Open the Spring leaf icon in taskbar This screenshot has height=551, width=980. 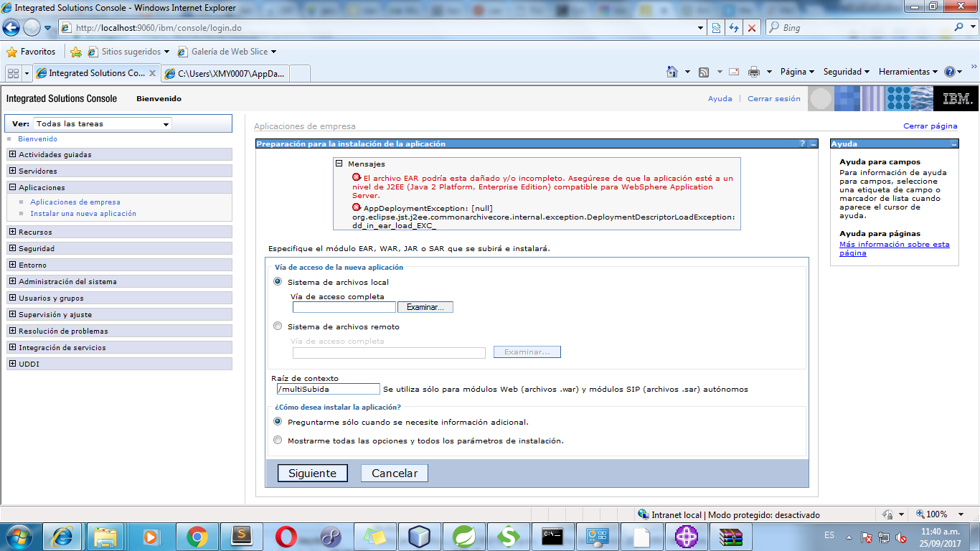coord(464,536)
